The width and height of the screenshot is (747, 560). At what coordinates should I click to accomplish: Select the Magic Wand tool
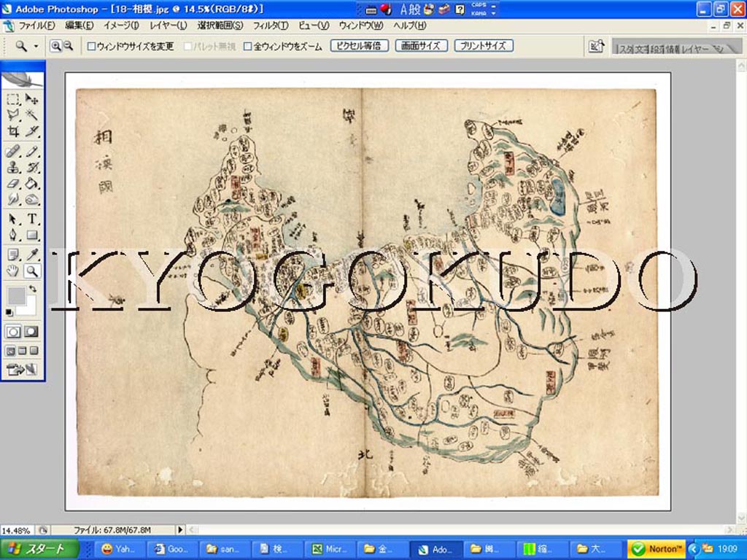tap(32, 114)
